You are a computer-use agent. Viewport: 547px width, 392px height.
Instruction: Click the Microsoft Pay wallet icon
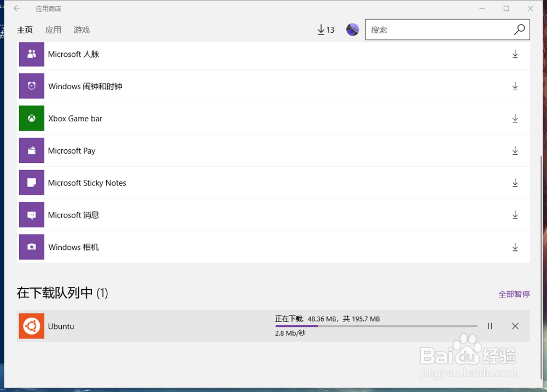point(31,150)
